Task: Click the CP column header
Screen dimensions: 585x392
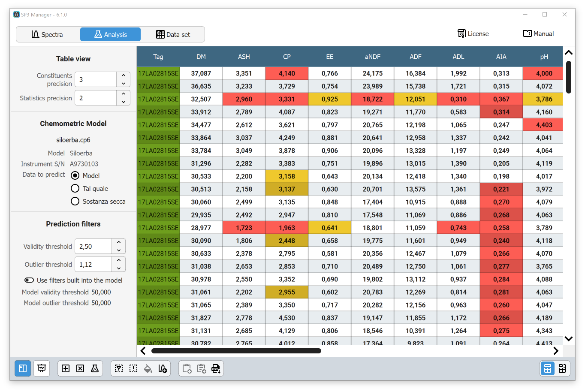Action: pos(287,57)
